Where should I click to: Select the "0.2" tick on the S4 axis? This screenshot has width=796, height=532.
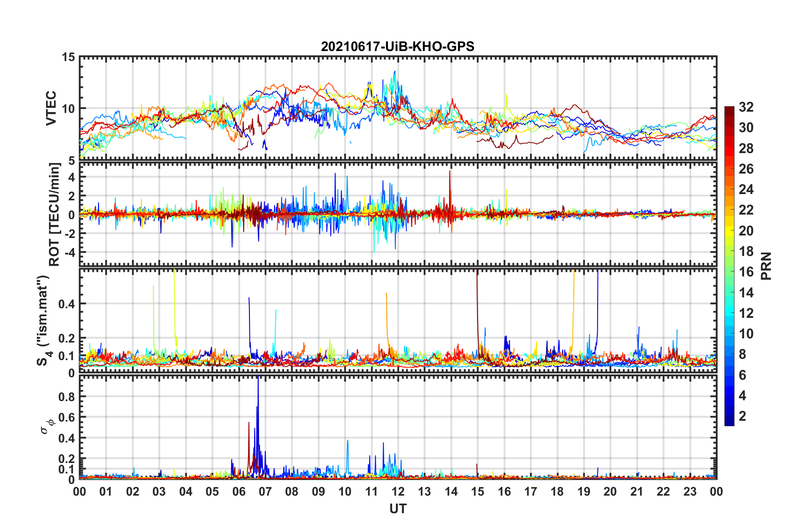tap(66, 338)
